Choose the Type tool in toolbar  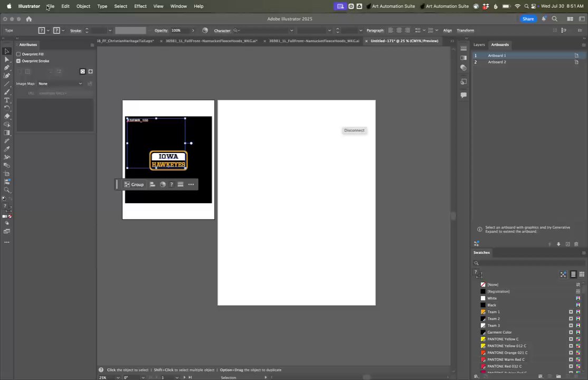pyautogui.click(x=7, y=100)
